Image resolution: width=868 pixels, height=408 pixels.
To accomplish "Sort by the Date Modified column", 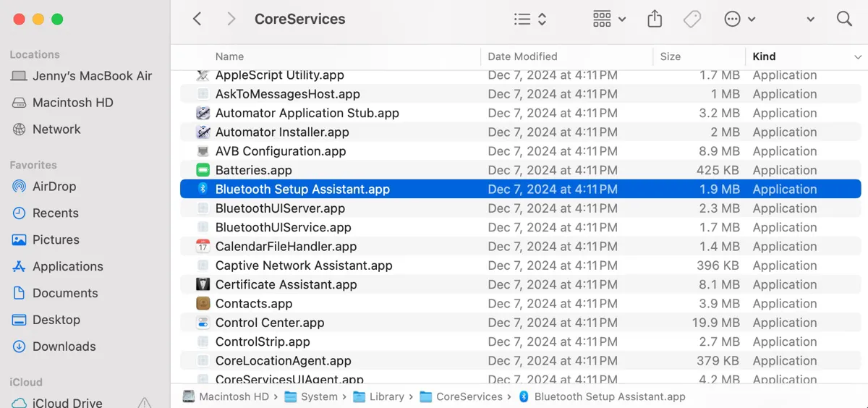I will (x=522, y=56).
